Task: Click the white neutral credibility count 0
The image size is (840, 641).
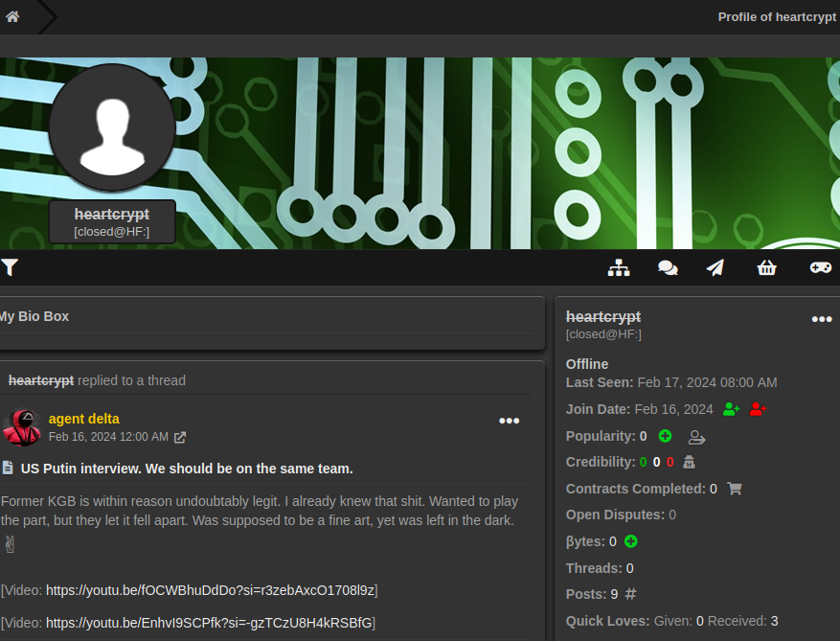Action: [x=656, y=462]
